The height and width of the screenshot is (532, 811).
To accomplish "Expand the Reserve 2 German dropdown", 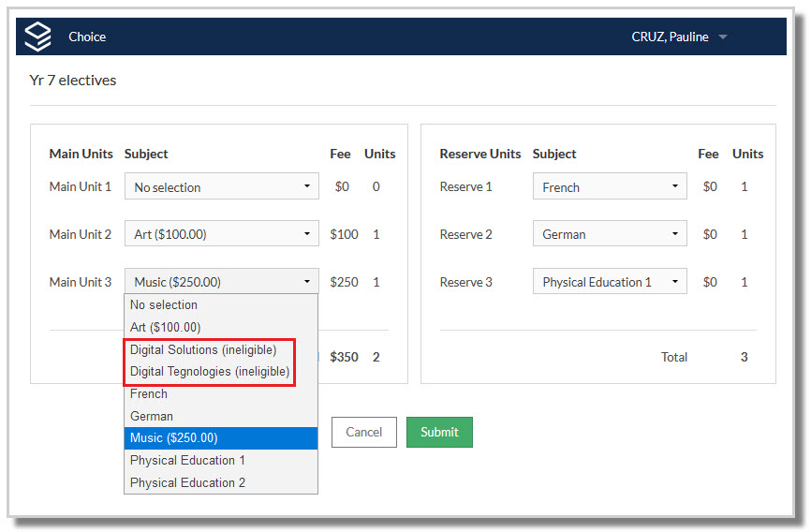I will (x=610, y=234).
